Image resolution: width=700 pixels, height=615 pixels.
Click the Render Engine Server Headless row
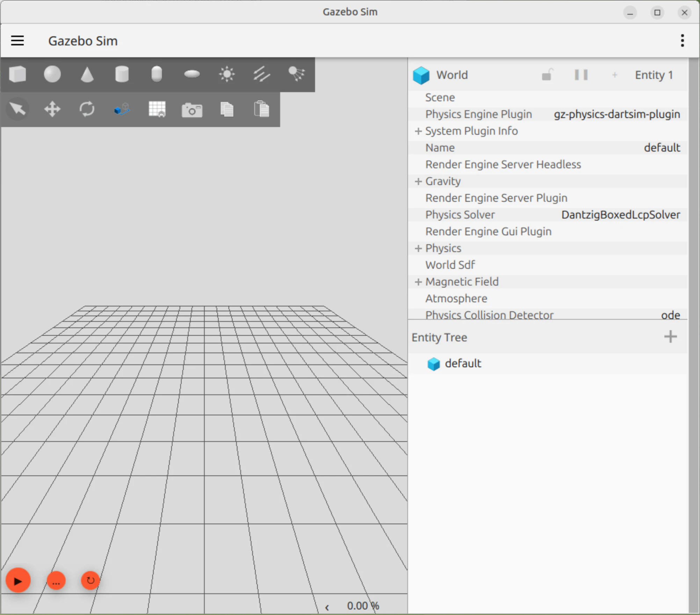(x=548, y=164)
